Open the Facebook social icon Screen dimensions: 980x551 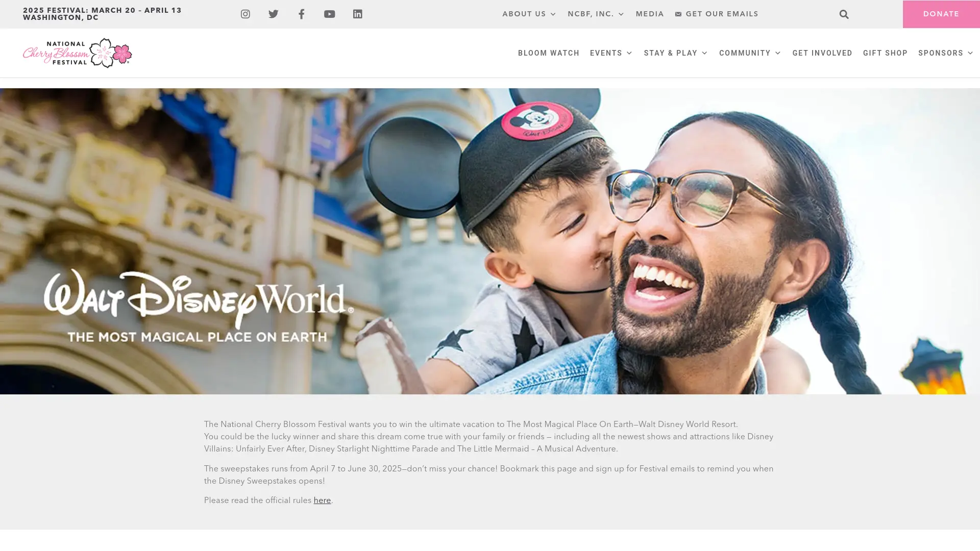pos(302,14)
